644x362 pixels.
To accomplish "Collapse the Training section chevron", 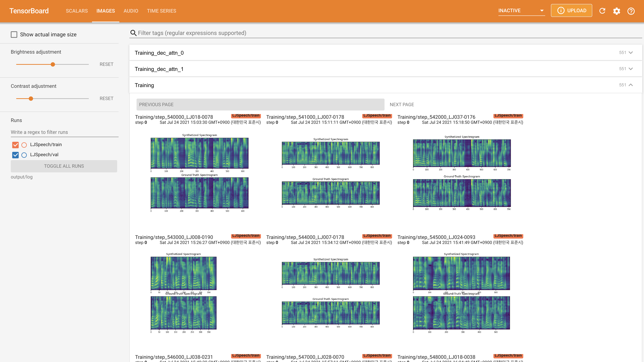I will click(631, 85).
